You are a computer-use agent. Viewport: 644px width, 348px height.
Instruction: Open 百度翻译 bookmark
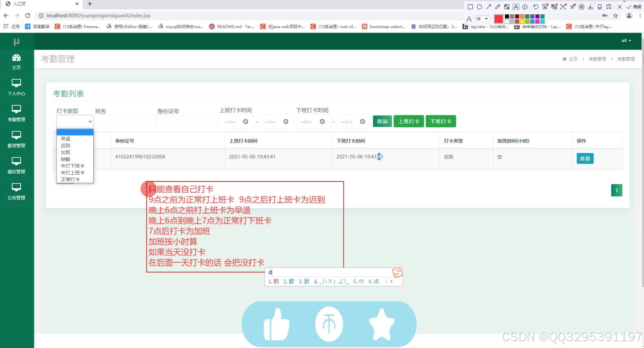point(37,26)
